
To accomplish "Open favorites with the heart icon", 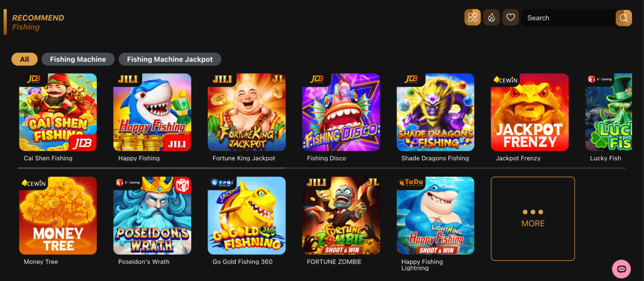I will (511, 18).
